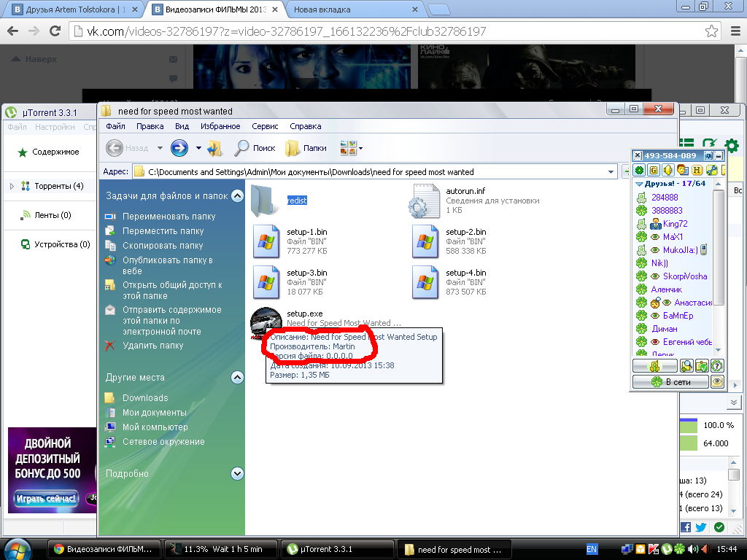Click the H history icon in messenger

tap(697, 170)
